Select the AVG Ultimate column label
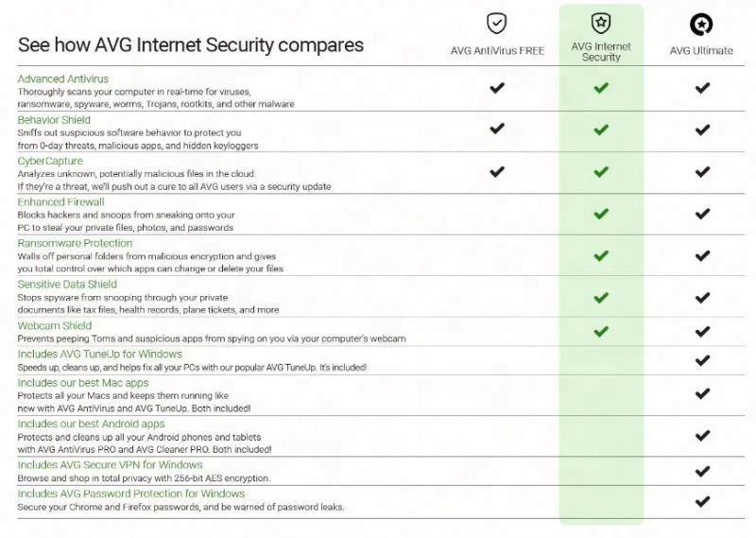This screenshot has height=538, width=756. click(701, 51)
